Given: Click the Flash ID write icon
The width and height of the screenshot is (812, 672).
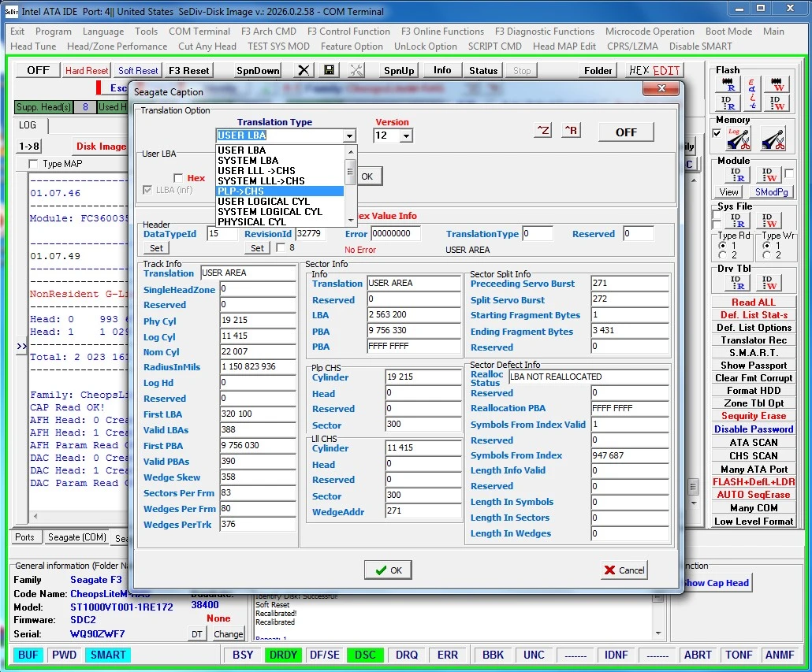Looking at the screenshot, I should point(777,103).
